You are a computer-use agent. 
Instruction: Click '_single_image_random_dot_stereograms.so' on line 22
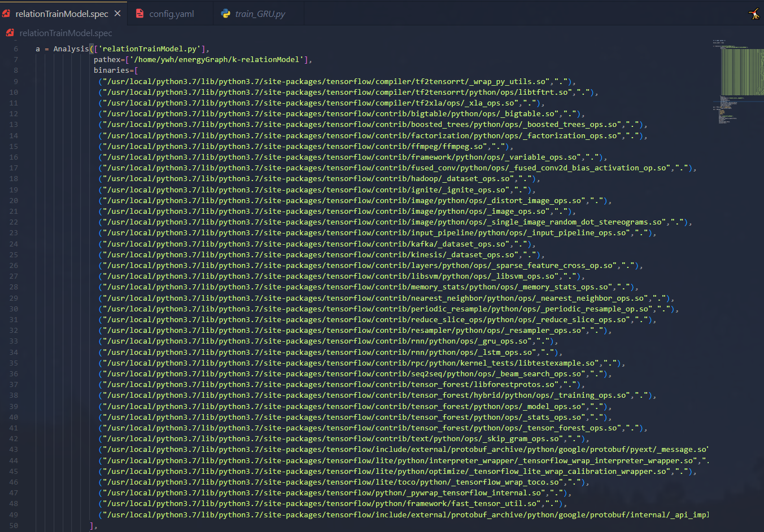(x=575, y=222)
